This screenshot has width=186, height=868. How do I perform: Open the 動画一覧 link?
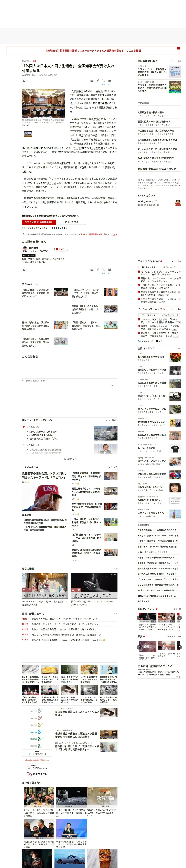click(177, 609)
